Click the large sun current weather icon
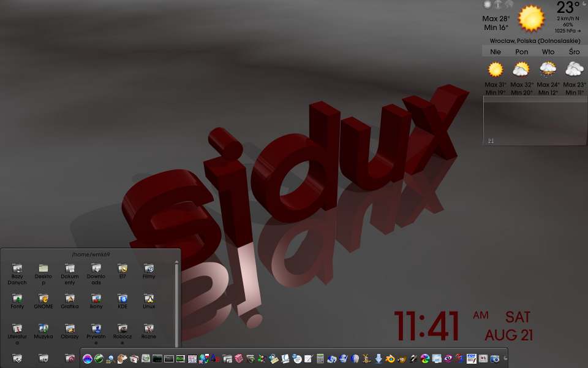The image size is (588, 368). coord(531,18)
